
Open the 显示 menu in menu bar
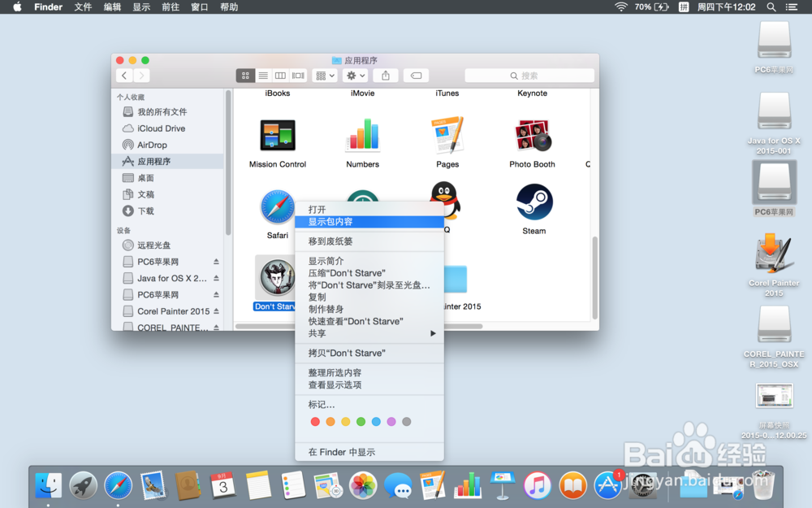click(x=141, y=7)
